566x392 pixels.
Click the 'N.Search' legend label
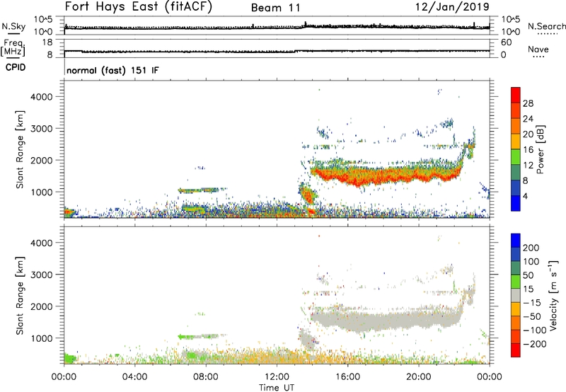[x=547, y=26]
